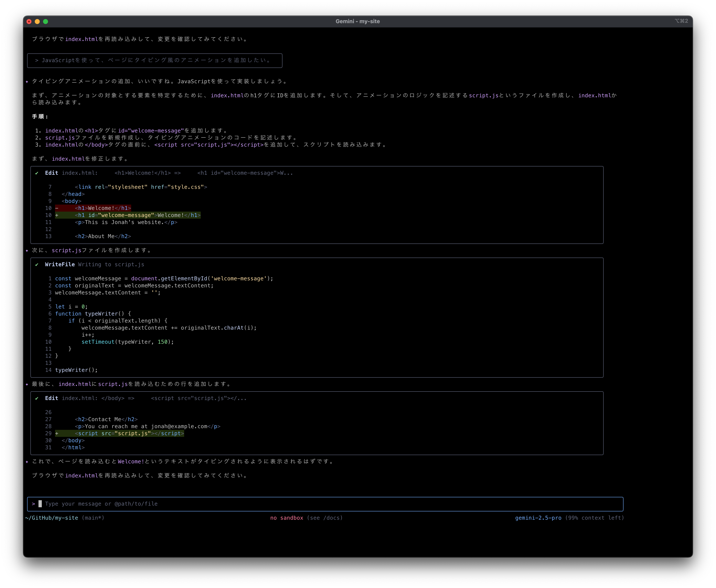Click sparkle marker before 'これで、ページを'

(27, 462)
